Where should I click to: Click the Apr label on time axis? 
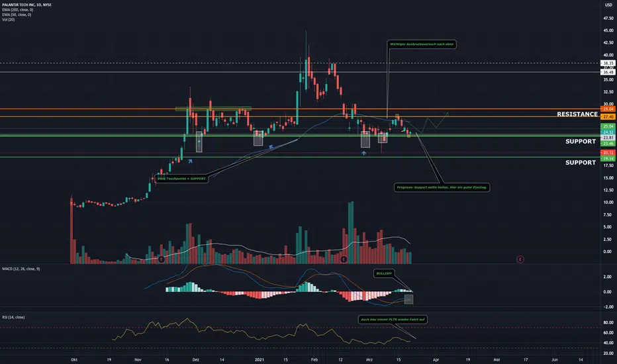(436, 359)
